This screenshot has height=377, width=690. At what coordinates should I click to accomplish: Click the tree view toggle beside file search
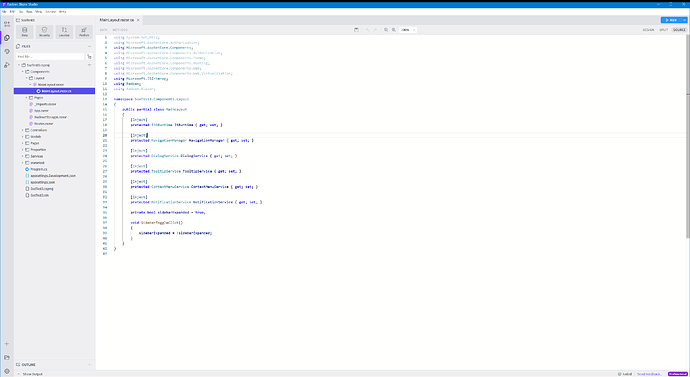pos(89,57)
